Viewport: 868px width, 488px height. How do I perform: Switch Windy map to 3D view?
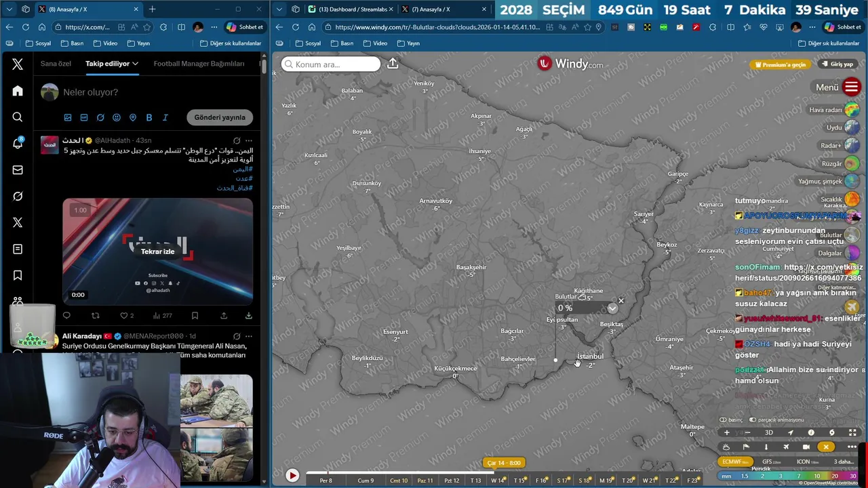769,432
